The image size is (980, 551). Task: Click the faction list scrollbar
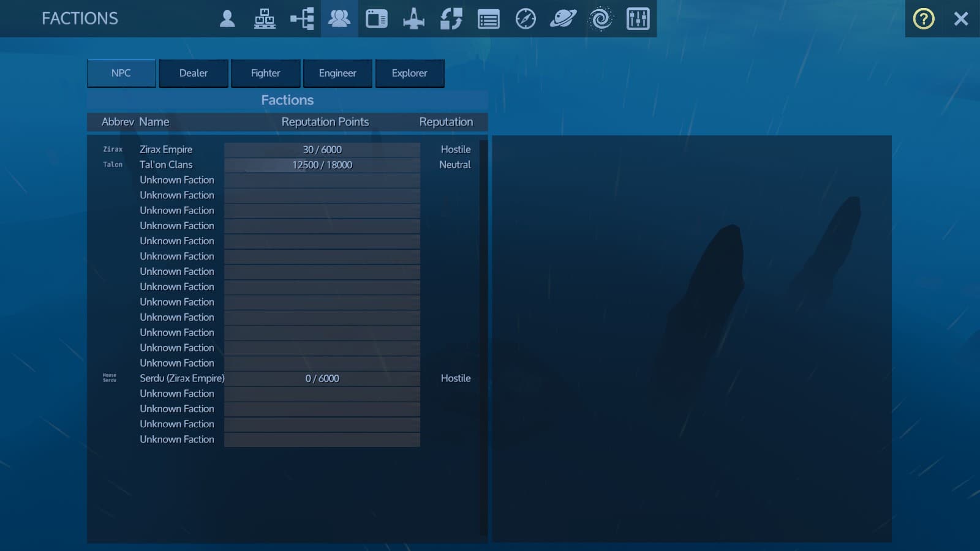click(483, 337)
